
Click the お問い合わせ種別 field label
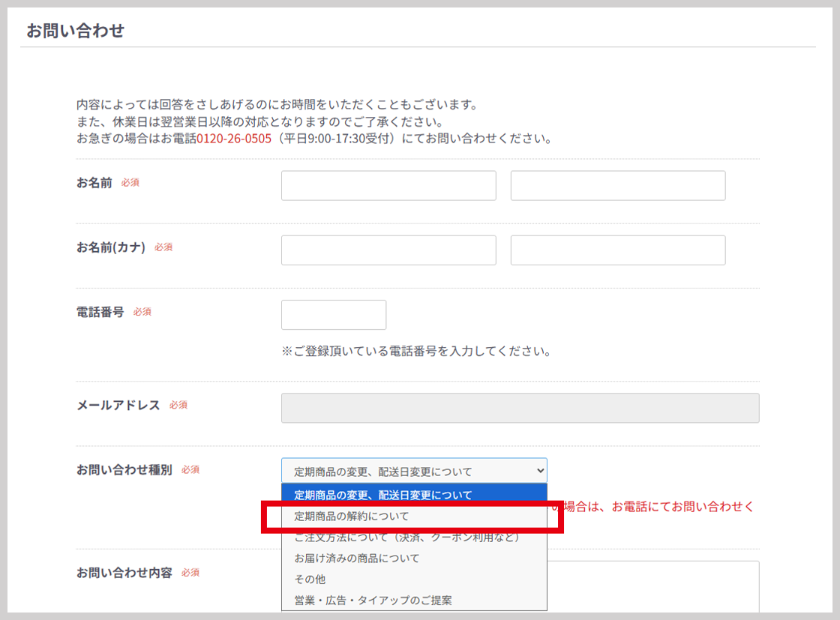124,469
